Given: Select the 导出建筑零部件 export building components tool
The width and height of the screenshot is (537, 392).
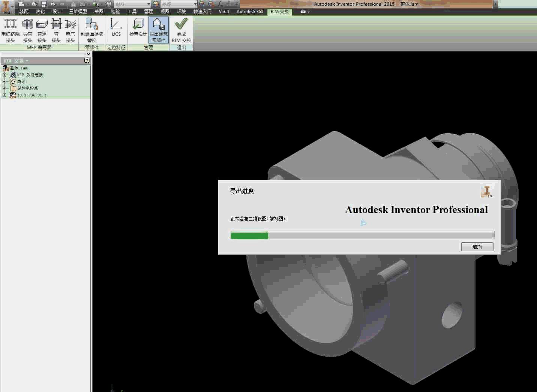Looking at the screenshot, I should 159,30.
